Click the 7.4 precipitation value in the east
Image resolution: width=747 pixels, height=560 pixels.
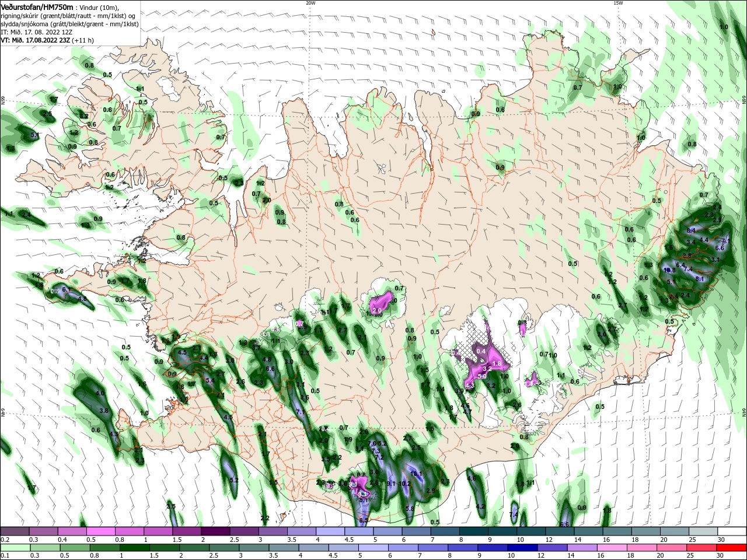687,269
